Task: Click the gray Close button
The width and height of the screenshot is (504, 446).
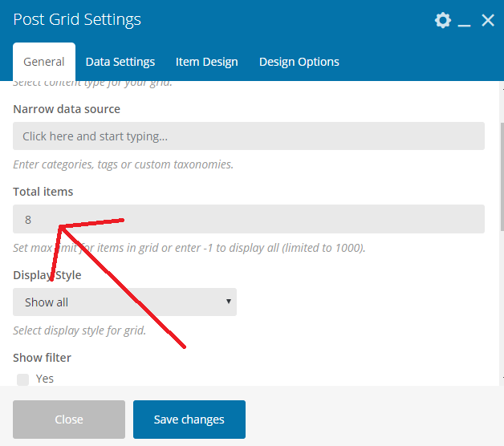Action: tap(69, 420)
